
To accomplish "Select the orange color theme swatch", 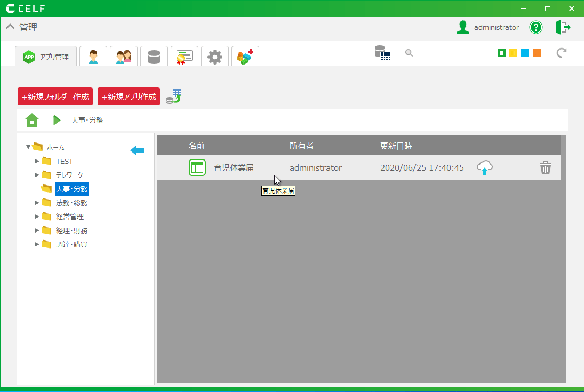I will tap(537, 53).
